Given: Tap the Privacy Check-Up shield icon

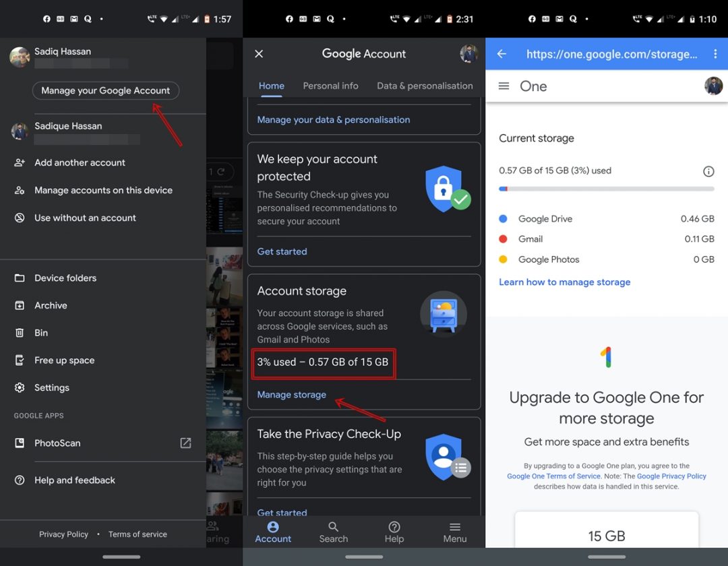Looking at the screenshot, I should pos(448,457).
